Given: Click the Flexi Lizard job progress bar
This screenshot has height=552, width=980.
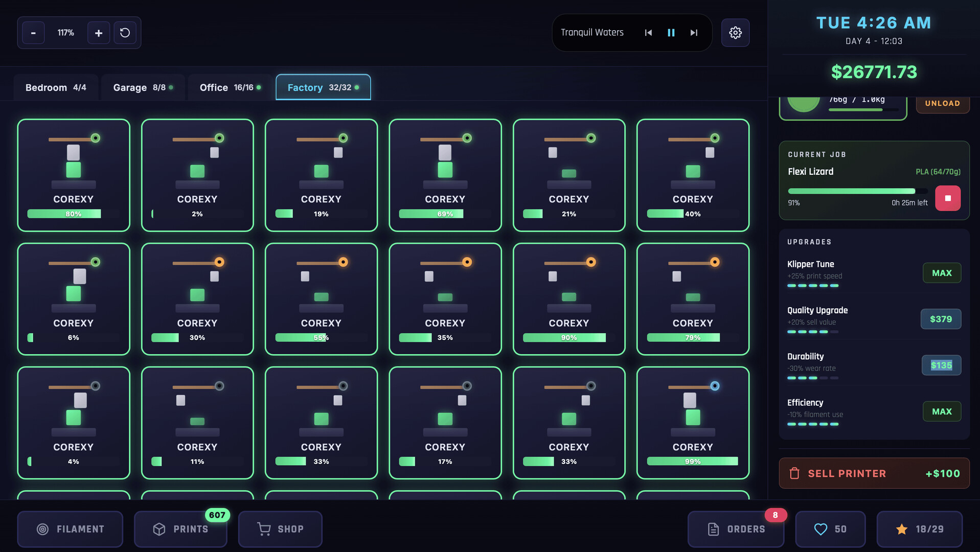Looking at the screenshot, I should click(852, 191).
